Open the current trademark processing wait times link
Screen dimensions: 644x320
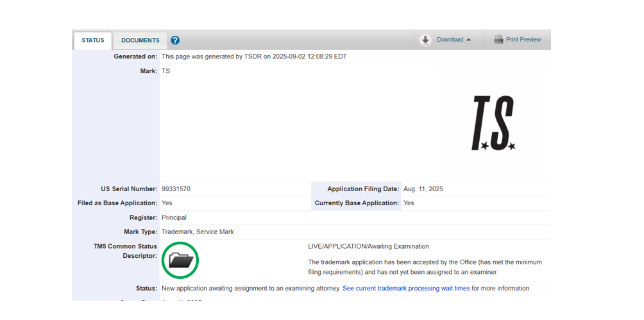pos(406,289)
